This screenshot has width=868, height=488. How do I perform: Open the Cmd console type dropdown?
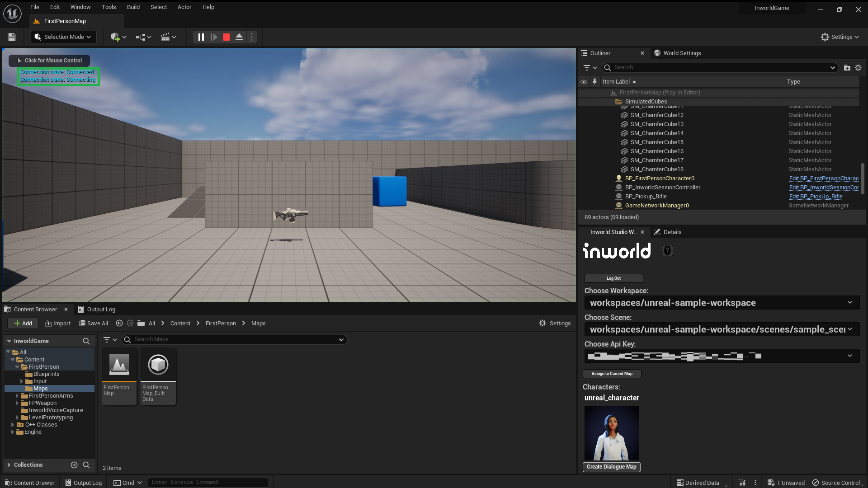point(128,483)
